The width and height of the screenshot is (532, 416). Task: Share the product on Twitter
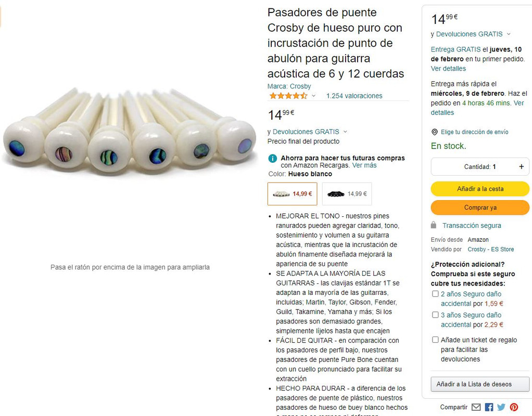[x=501, y=407]
